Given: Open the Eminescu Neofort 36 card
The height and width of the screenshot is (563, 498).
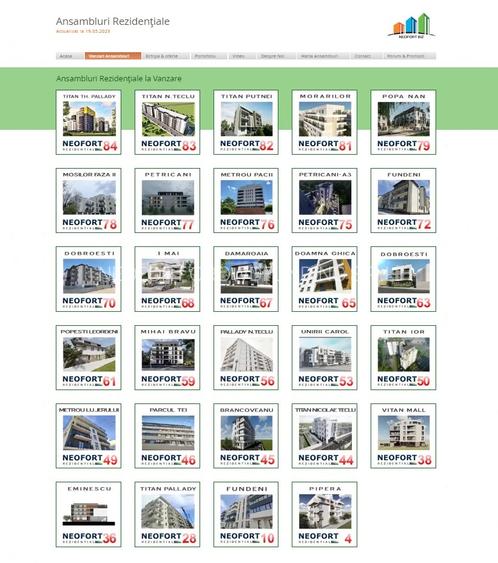Looking at the screenshot, I should pyautogui.click(x=89, y=515).
